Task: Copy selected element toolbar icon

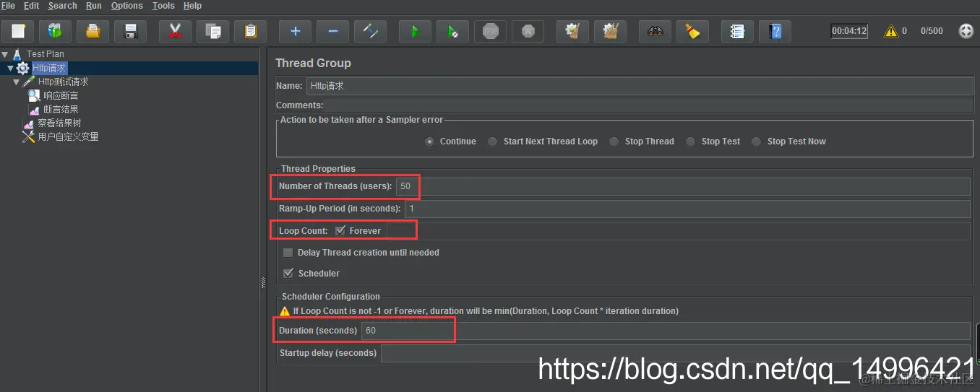Action: [x=212, y=31]
